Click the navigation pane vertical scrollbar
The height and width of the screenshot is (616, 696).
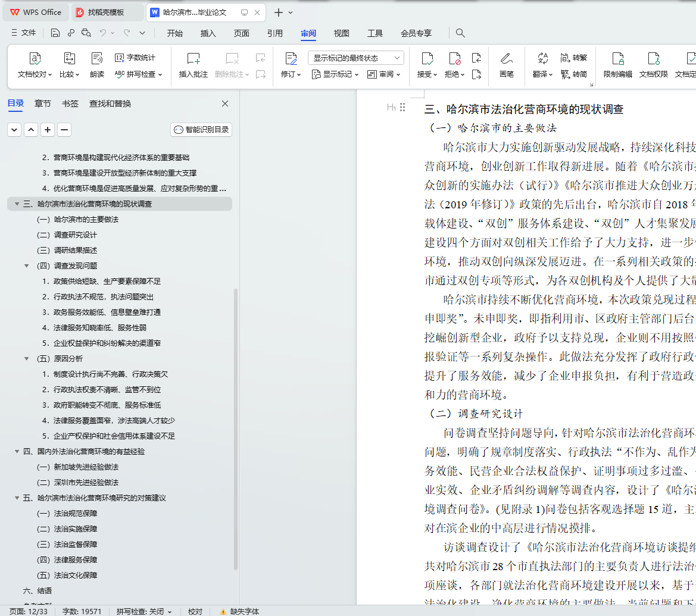[x=236, y=429]
